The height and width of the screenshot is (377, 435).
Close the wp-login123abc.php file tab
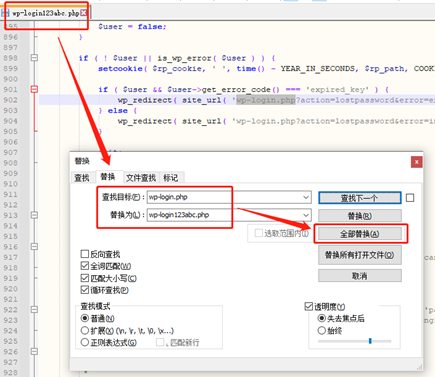tap(83, 13)
